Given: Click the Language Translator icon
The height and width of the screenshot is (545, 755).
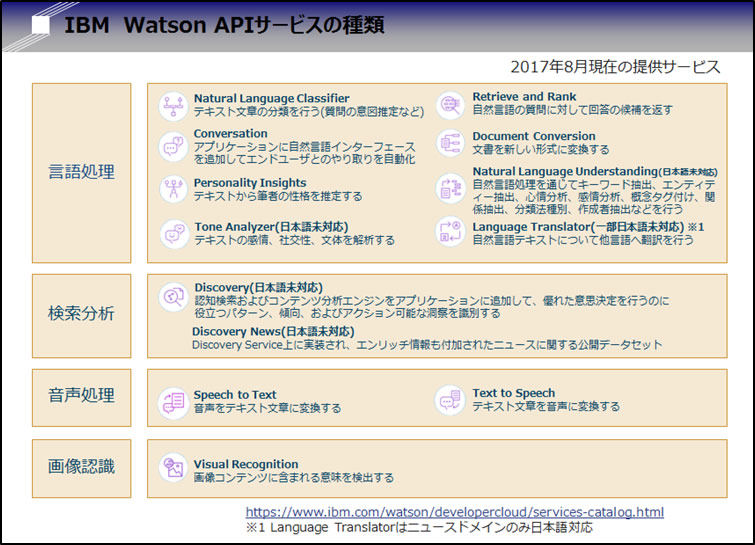Looking at the screenshot, I should tap(450, 233).
